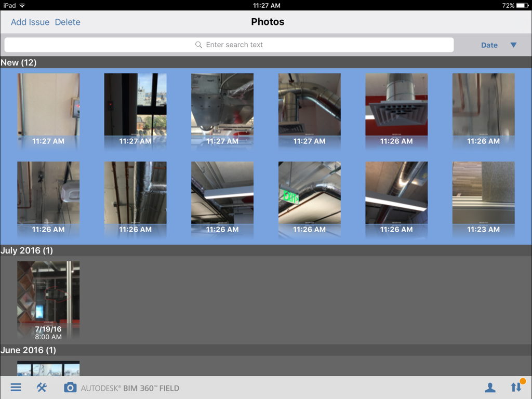Deselect the 11:23 AM flooring photo
Screen dimensions: 532x399
click(483, 200)
